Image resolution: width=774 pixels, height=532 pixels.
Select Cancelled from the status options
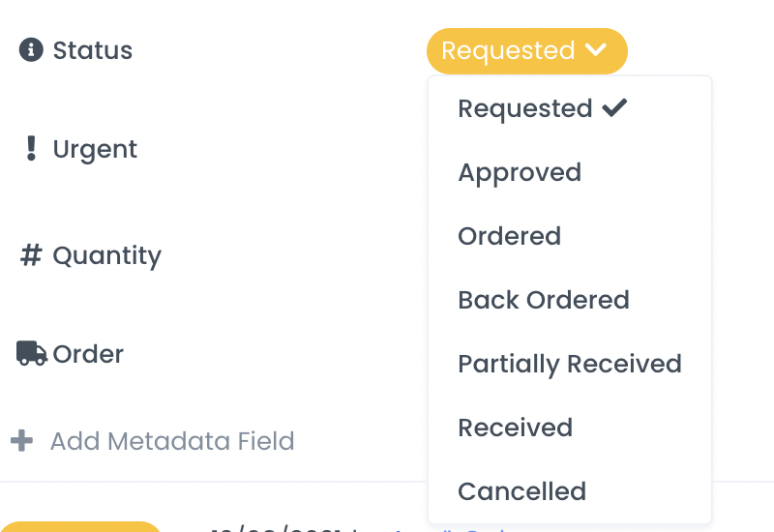(x=521, y=491)
